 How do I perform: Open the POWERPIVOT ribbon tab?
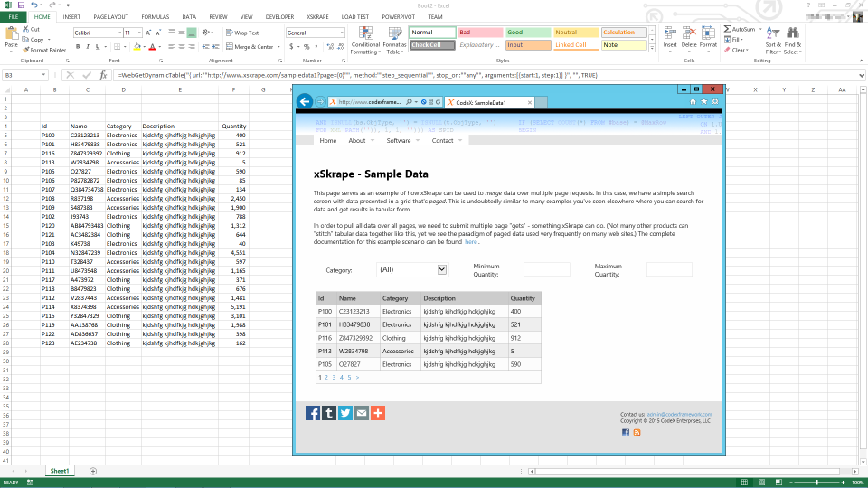[x=398, y=17]
